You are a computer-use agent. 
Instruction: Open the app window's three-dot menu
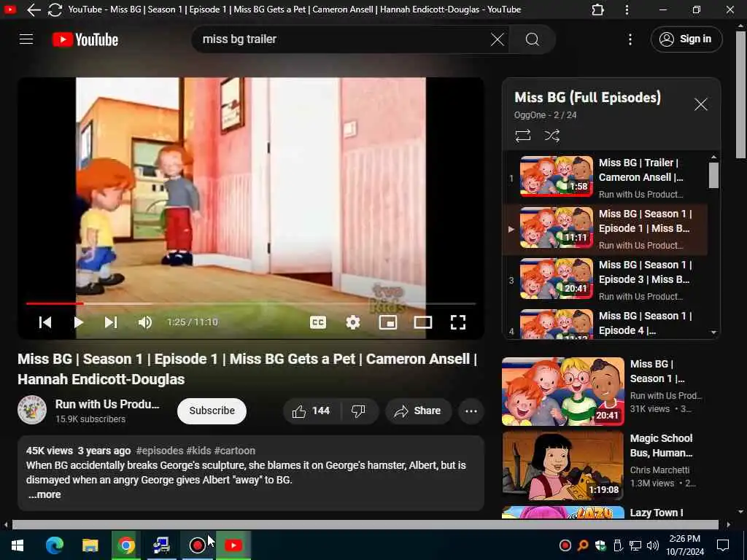point(627,9)
